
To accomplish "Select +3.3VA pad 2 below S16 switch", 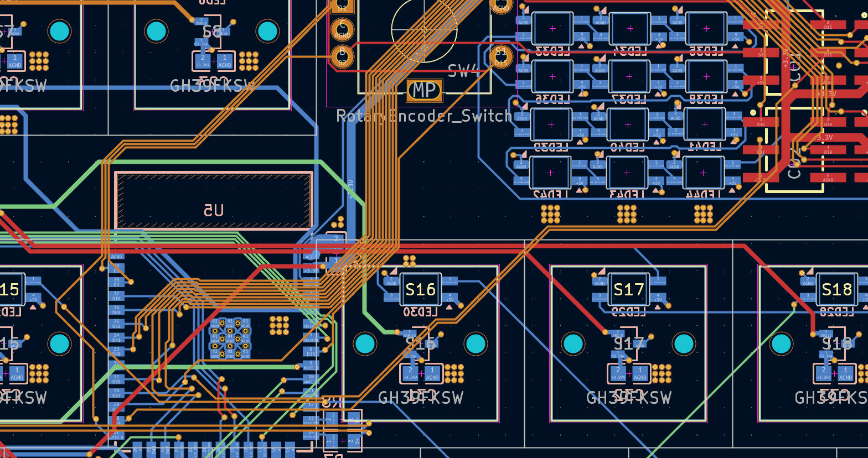I will pos(410,374).
